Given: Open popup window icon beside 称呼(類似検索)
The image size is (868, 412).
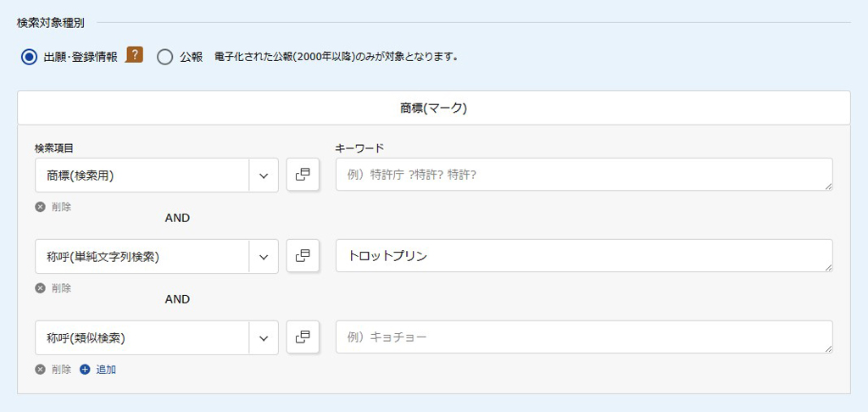Looking at the screenshot, I should tap(303, 337).
